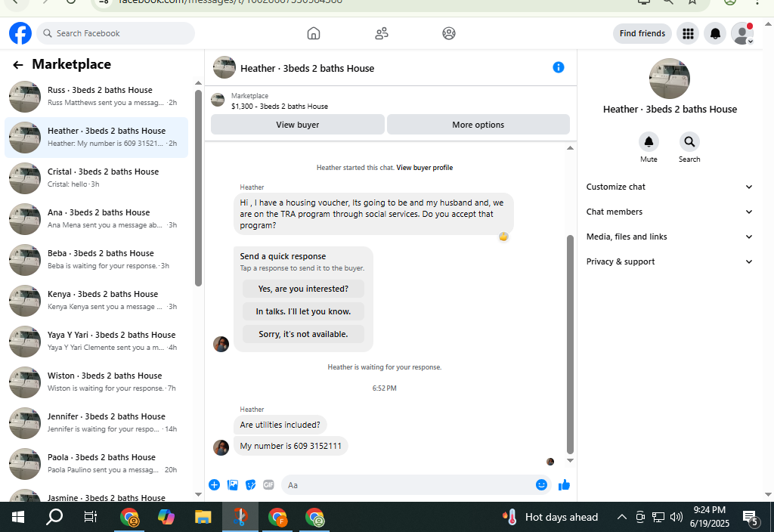Click the reaction emoji on Heather's message
This screenshot has width=774, height=532.
[503, 237]
